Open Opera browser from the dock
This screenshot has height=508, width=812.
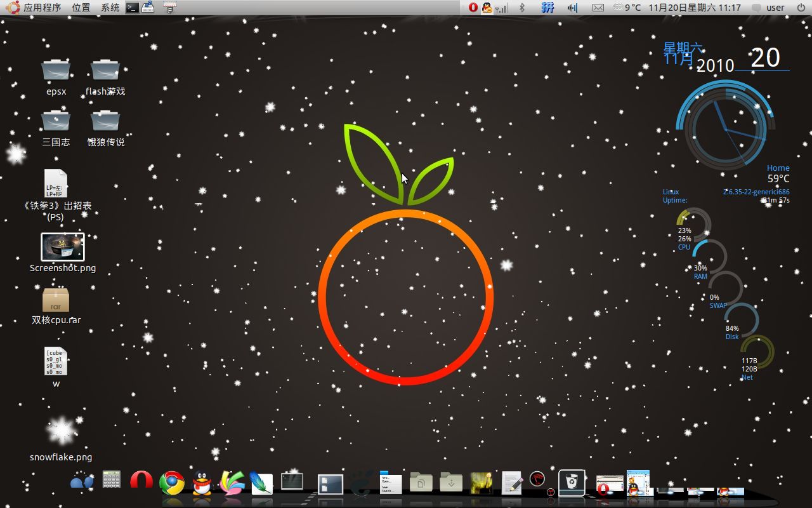click(x=141, y=481)
